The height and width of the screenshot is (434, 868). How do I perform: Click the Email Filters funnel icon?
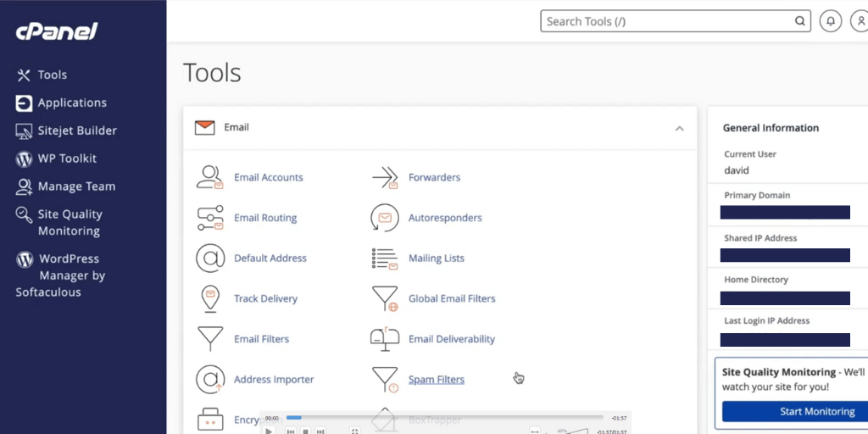pyautogui.click(x=210, y=339)
